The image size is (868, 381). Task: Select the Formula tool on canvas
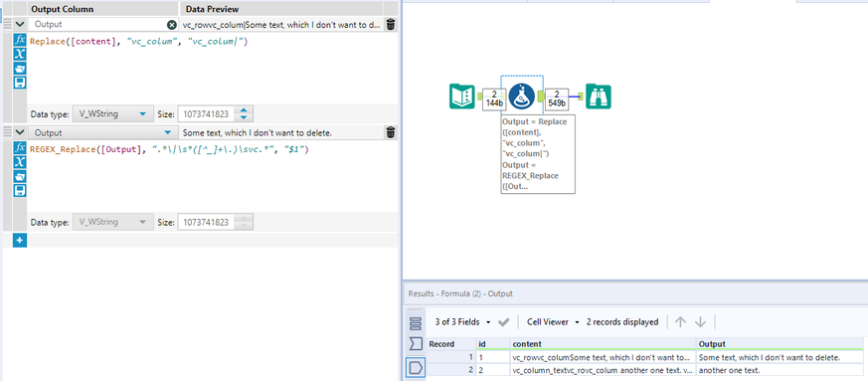click(521, 96)
